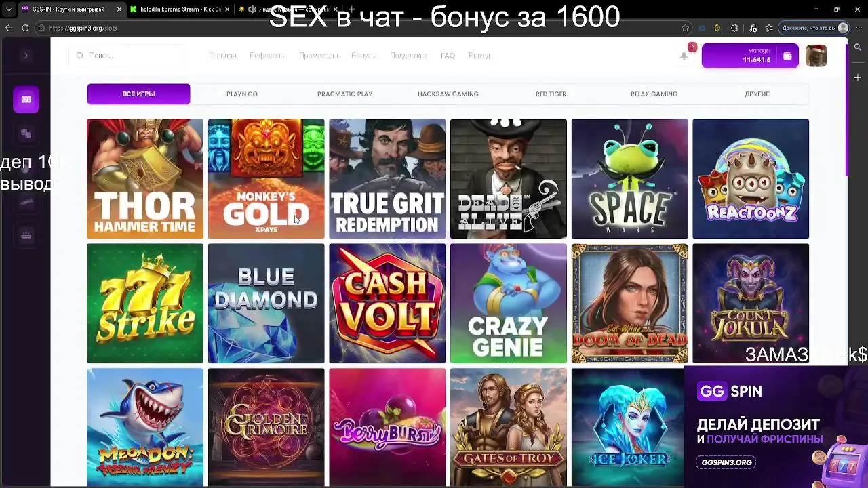The image size is (868, 488).
Task: Open the Бонусы navigation link
Action: (363, 56)
